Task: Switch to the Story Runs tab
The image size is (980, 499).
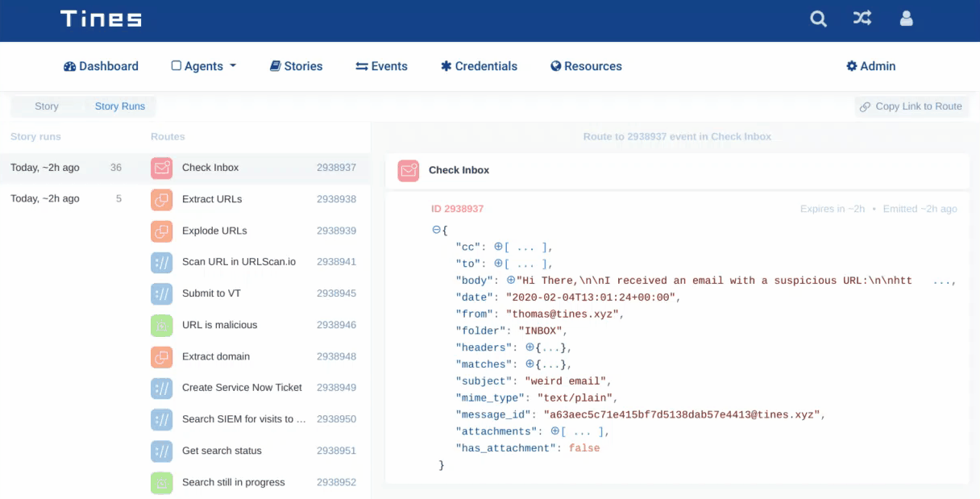Action: (120, 106)
